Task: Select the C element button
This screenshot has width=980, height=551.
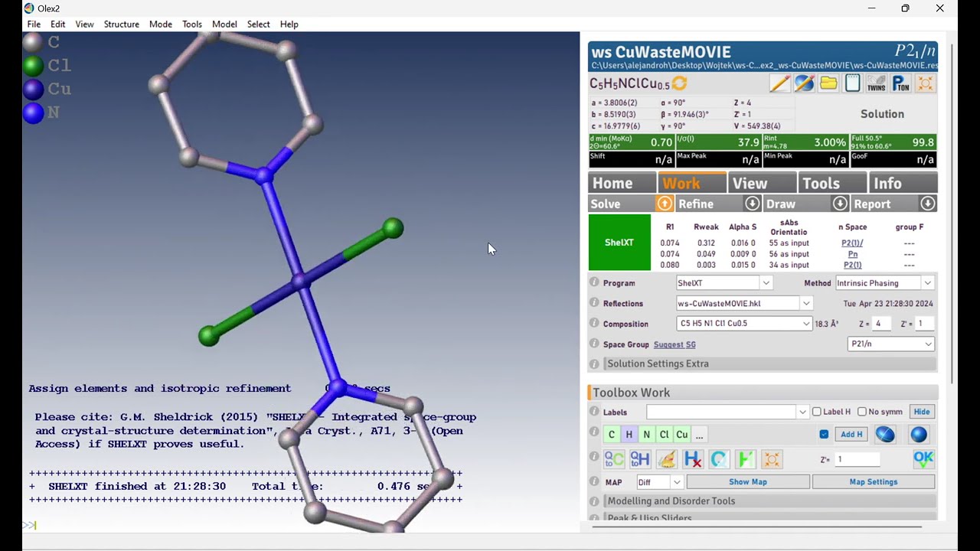Action: 611,435
